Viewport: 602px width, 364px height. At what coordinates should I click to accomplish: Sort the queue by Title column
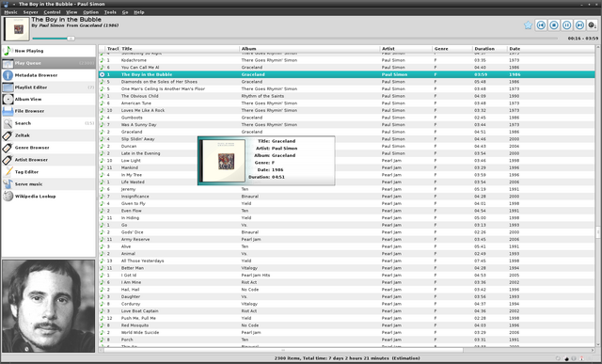click(180, 49)
